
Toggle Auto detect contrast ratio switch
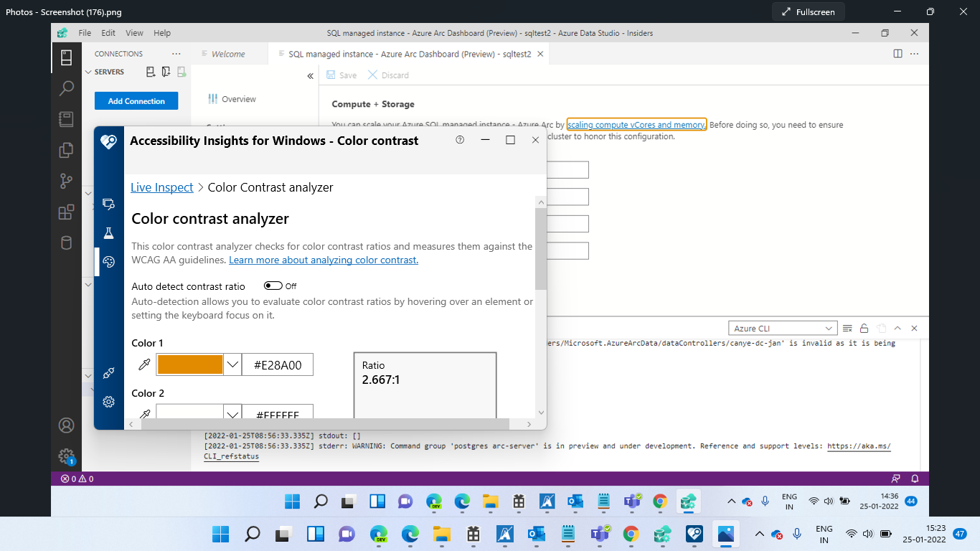(272, 286)
